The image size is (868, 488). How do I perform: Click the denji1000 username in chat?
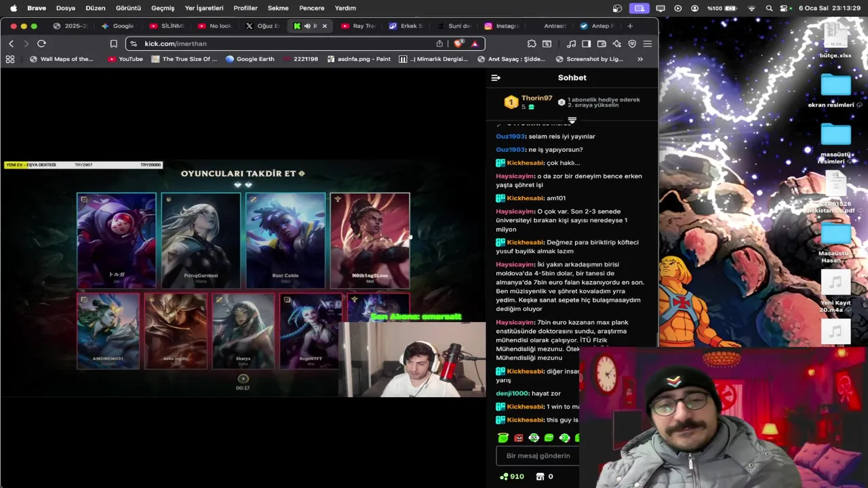(512, 393)
